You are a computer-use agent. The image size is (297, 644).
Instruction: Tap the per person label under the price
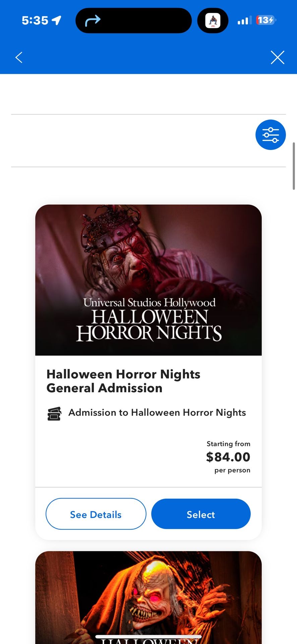click(232, 470)
